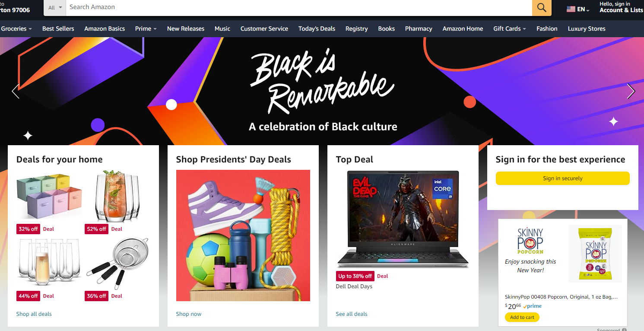Click the Sign in securely button
The image size is (644, 331).
pos(562,178)
